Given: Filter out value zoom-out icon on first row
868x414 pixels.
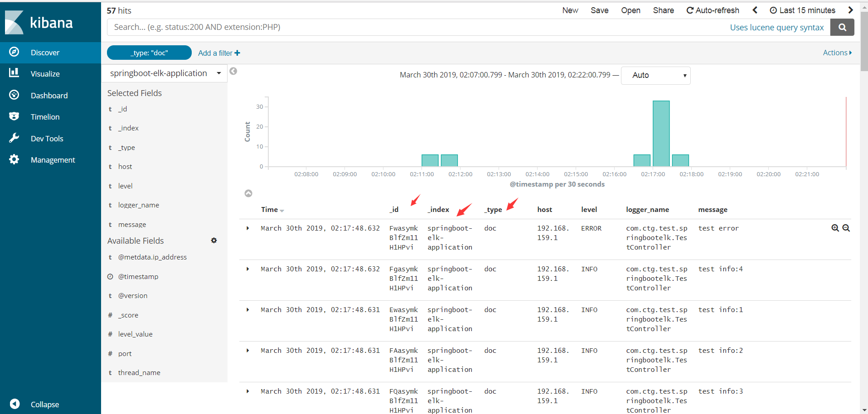Looking at the screenshot, I should coord(846,228).
